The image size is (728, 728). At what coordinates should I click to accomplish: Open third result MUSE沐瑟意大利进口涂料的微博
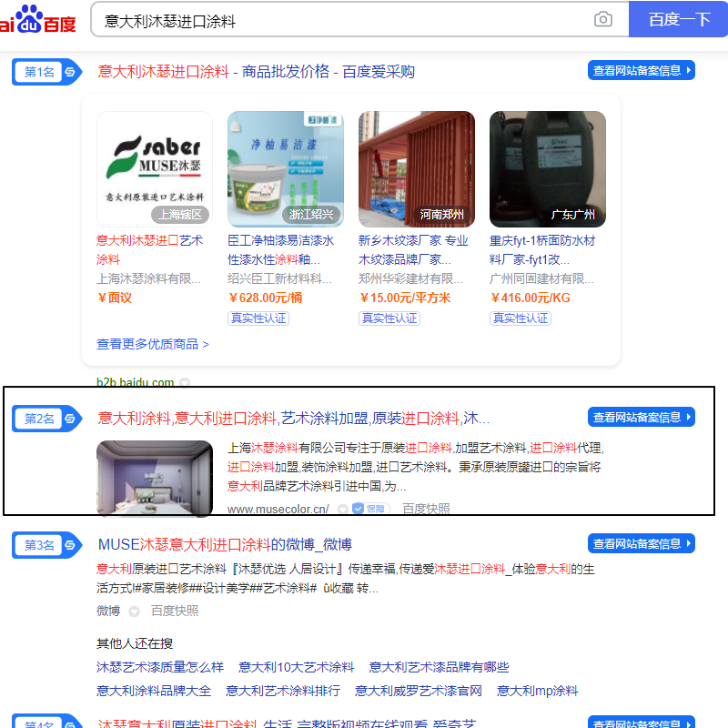pos(225,544)
